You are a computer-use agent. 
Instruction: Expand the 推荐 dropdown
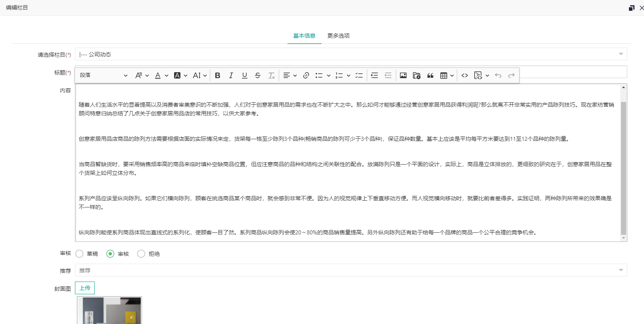tap(351, 270)
